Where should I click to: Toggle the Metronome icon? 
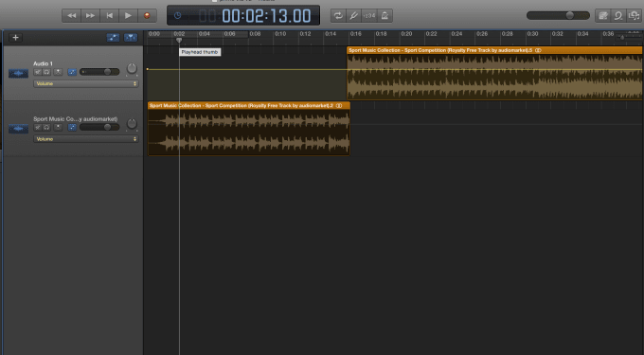385,15
